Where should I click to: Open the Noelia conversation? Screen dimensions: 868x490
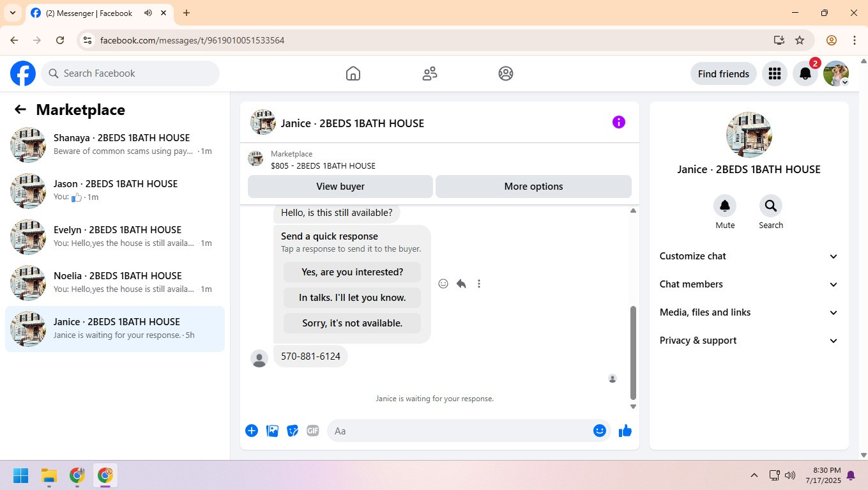click(x=115, y=283)
